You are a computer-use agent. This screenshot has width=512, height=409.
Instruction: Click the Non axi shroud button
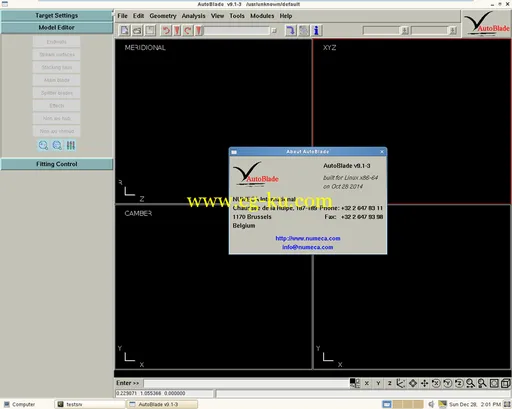tap(57, 131)
